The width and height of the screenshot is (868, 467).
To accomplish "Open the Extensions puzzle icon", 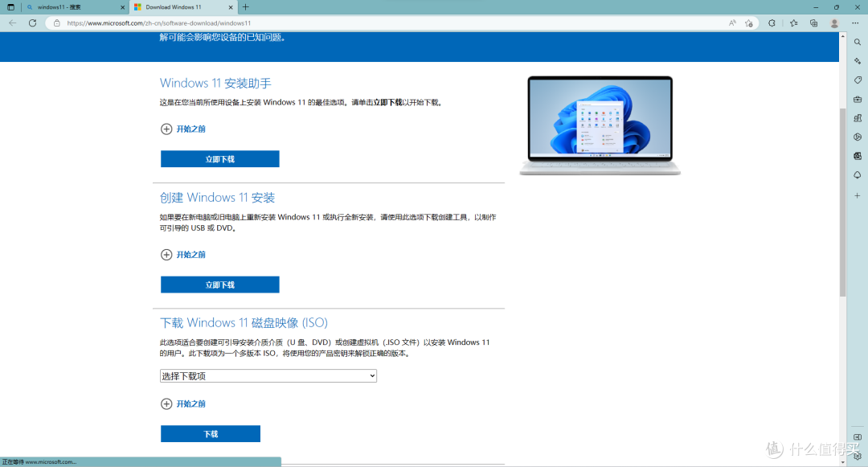I will [x=772, y=23].
